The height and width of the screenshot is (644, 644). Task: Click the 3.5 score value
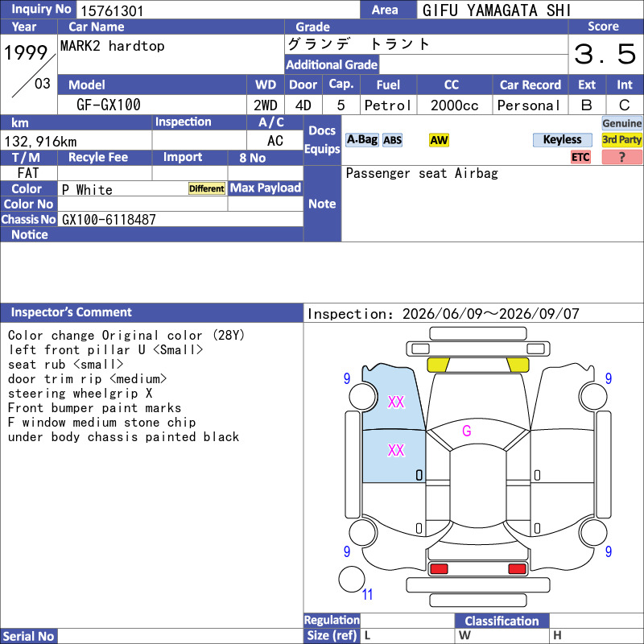click(605, 54)
